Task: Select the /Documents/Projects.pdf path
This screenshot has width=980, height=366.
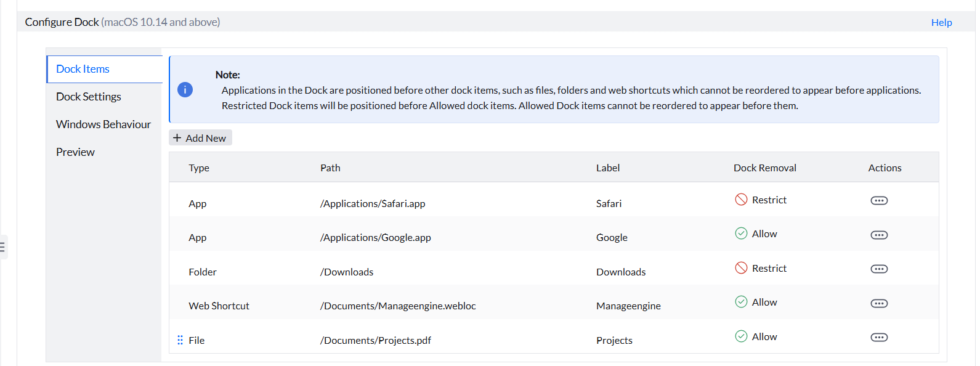Action: [376, 341]
